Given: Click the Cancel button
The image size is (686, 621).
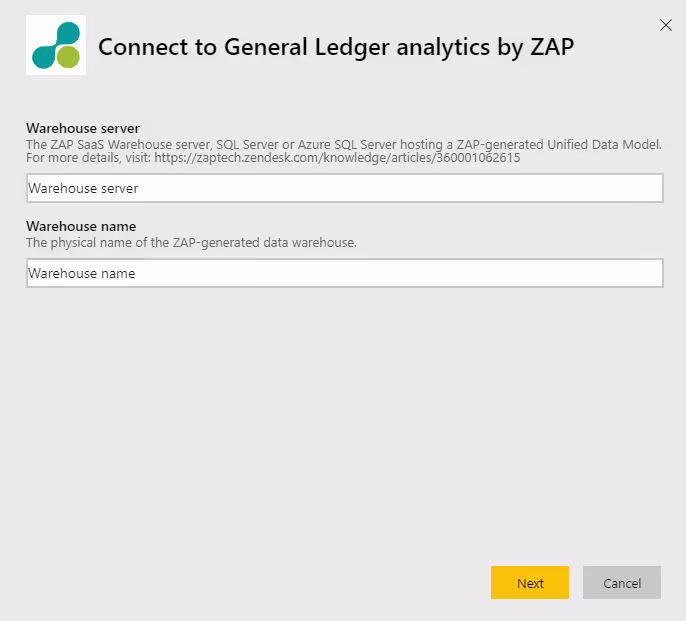Looking at the screenshot, I should (622, 583).
